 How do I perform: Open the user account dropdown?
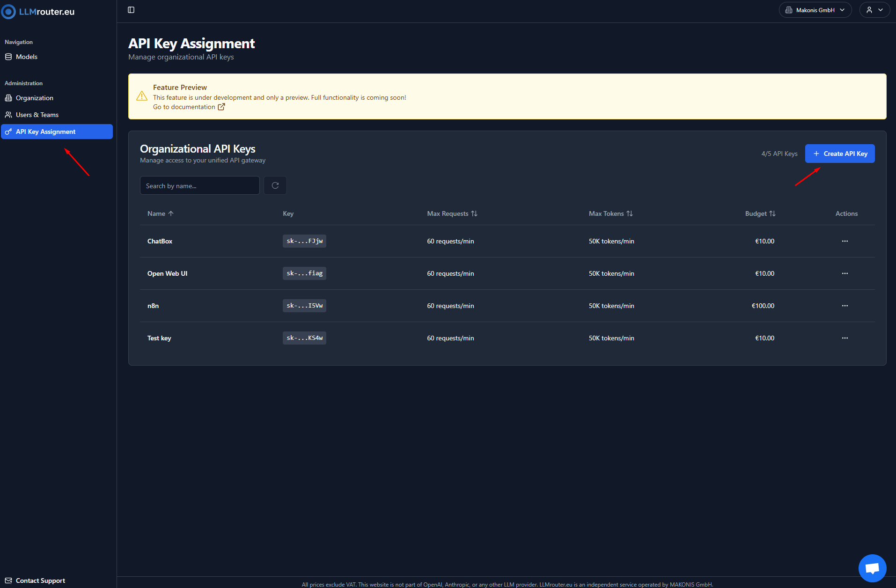874,10
